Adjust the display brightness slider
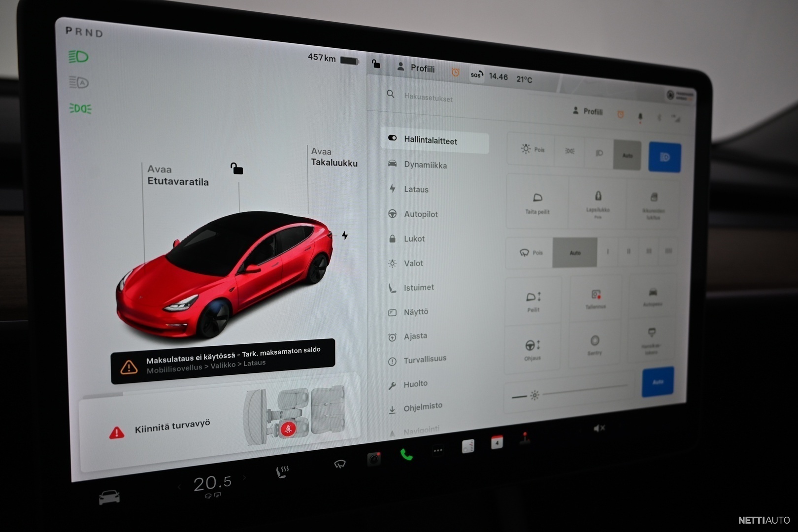Image resolution: width=798 pixels, height=532 pixels. (x=570, y=392)
